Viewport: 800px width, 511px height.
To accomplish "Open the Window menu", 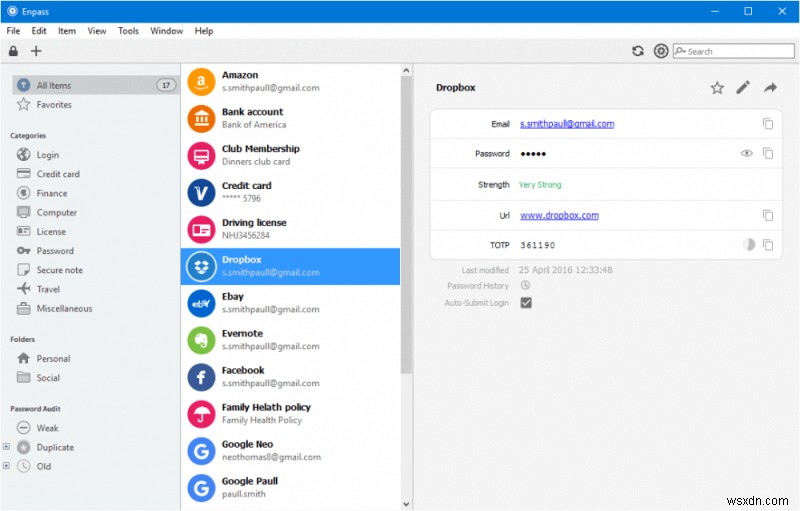I will [166, 31].
